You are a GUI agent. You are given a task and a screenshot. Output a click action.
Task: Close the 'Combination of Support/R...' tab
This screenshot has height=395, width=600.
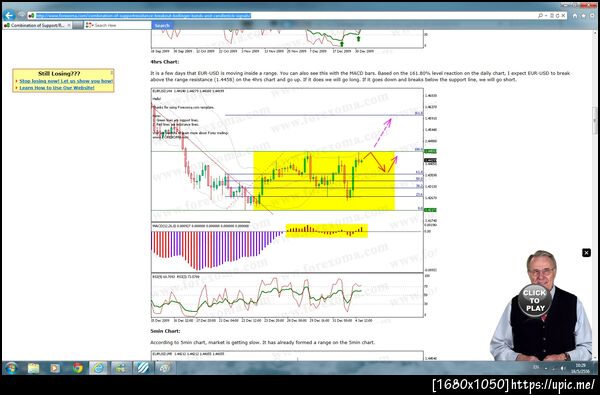68,25
